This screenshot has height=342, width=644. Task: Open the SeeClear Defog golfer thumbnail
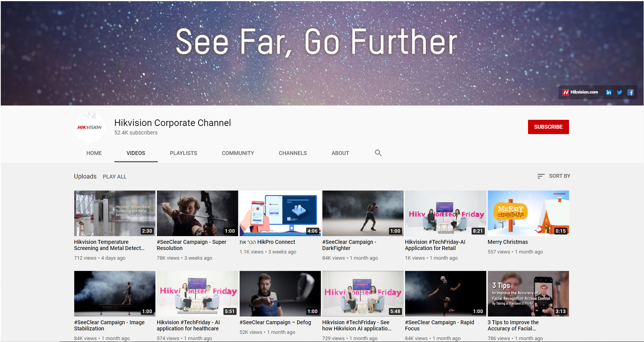(280, 294)
